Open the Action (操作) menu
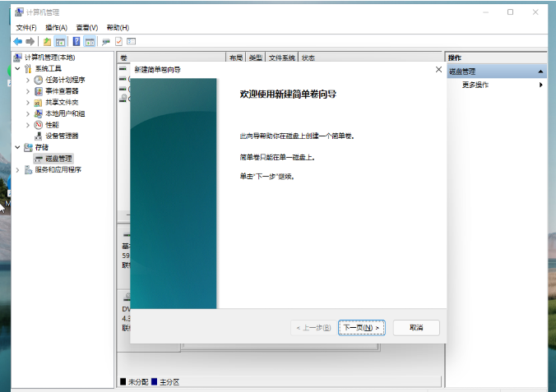The image size is (556, 392). [56, 27]
